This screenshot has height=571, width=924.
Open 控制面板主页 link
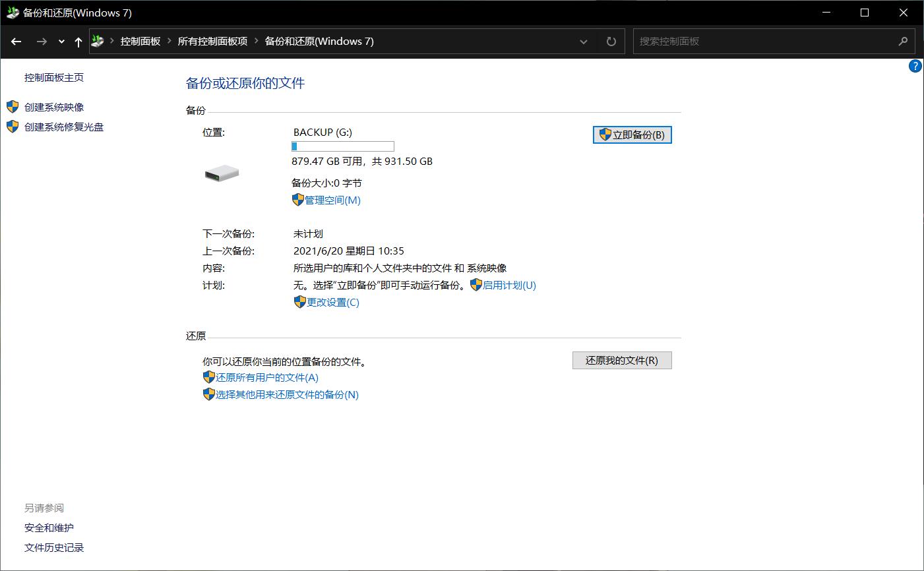54,77
